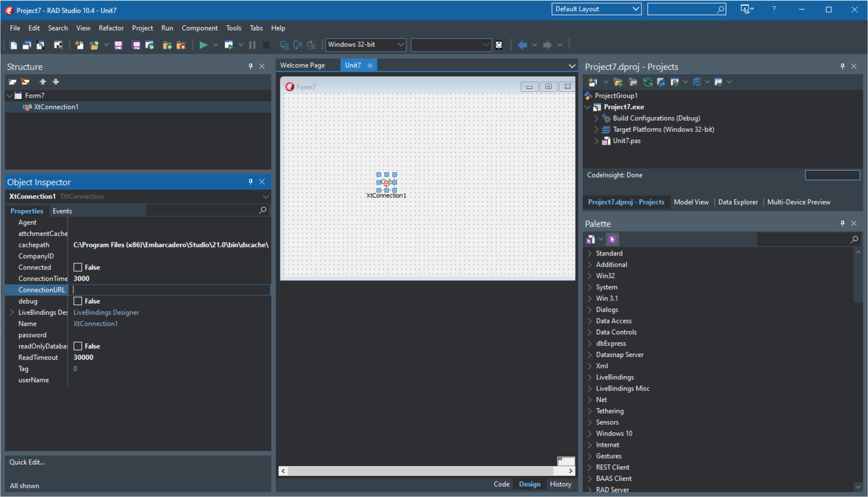The image size is (868, 497).
Task: Click the LiveBindings Designer value link
Action: 106,312
